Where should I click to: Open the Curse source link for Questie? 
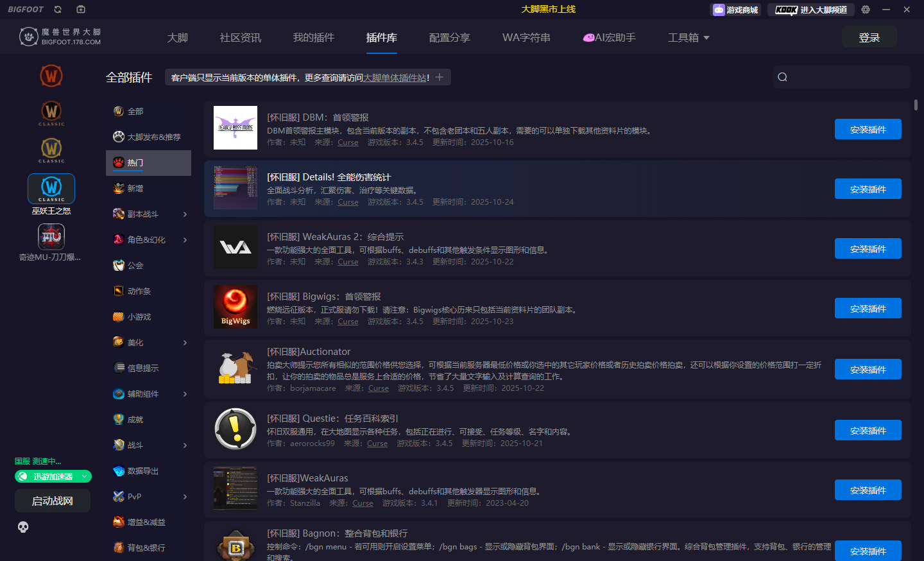click(377, 444)
